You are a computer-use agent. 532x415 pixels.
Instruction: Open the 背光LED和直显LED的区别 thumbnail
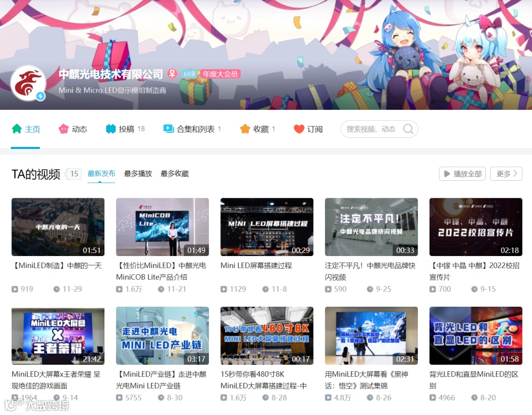click(476, 336)
